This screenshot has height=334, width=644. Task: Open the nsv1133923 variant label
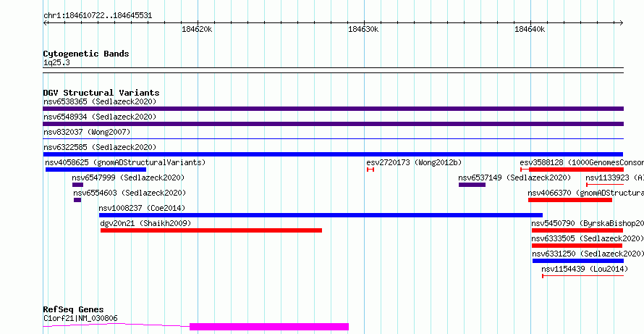pyautogui.click(x=614, y=178)
